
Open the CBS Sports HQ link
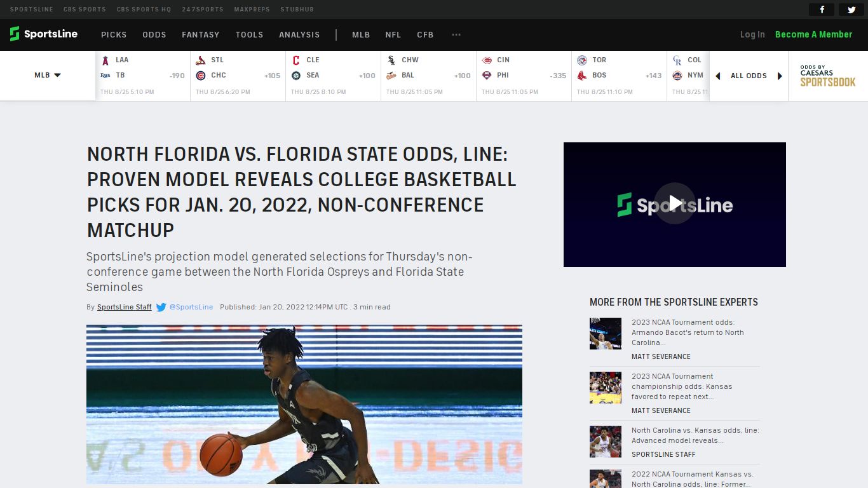pos(144,10)
